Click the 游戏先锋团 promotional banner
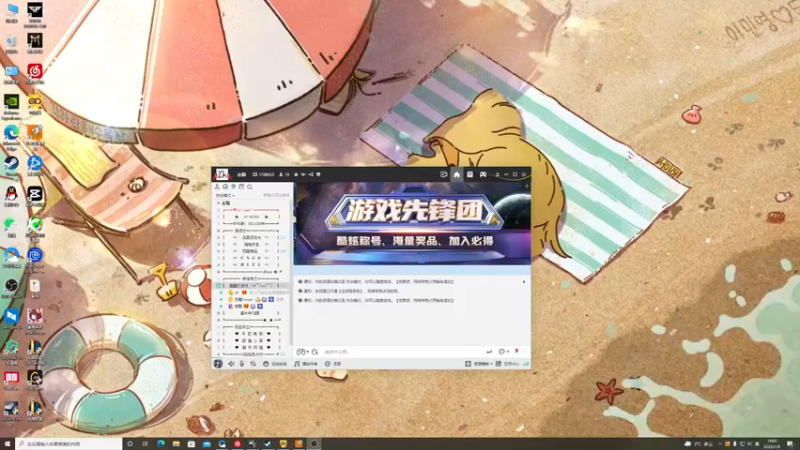The height and width of the screenshot is (450, 800). coord(412,223)
